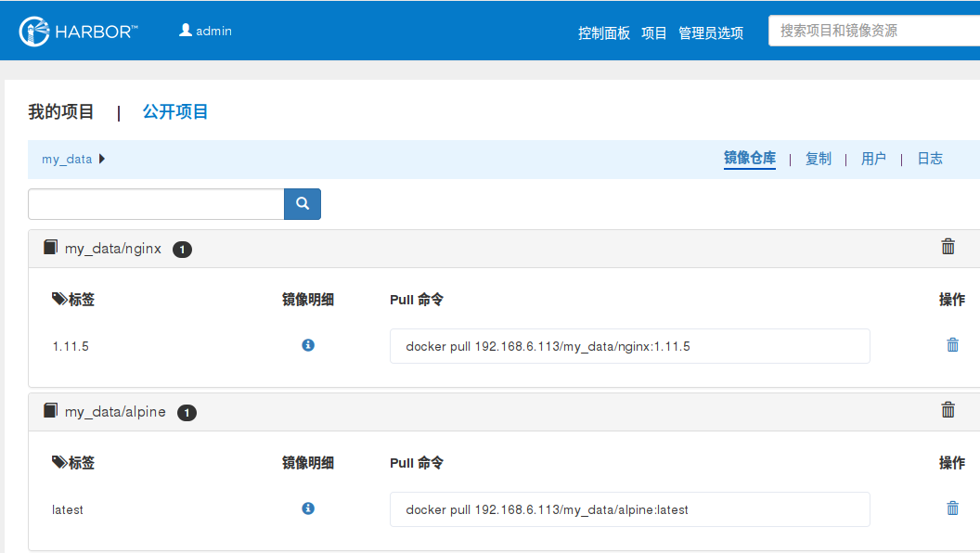Open the admin user menu
Viewport: 980px width, 553px height.
[206, 31]
